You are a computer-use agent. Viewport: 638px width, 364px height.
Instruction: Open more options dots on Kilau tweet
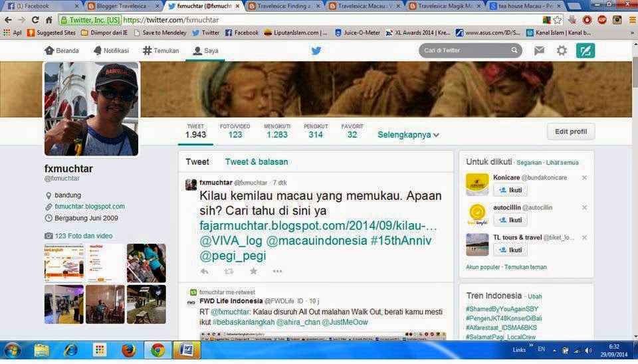tap(277, 271)
